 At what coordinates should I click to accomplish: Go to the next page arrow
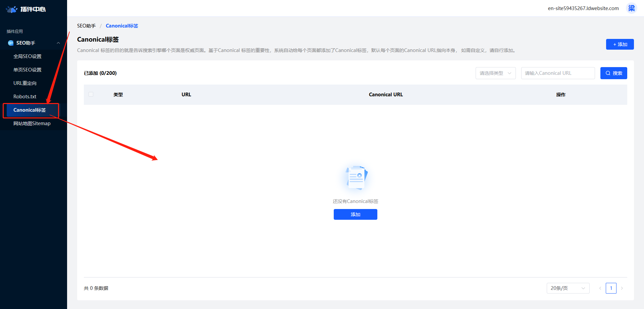pyautogui.click(x=622, y=288)
